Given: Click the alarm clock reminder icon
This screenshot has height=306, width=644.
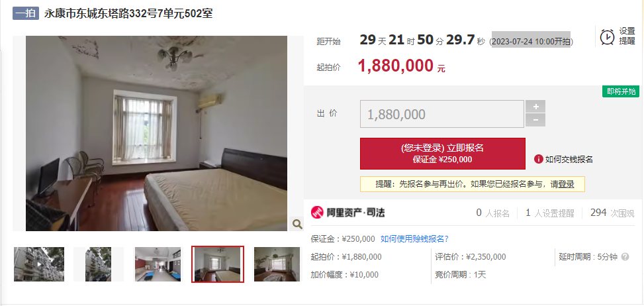Looking at the screenshot, I should point(607,36).
